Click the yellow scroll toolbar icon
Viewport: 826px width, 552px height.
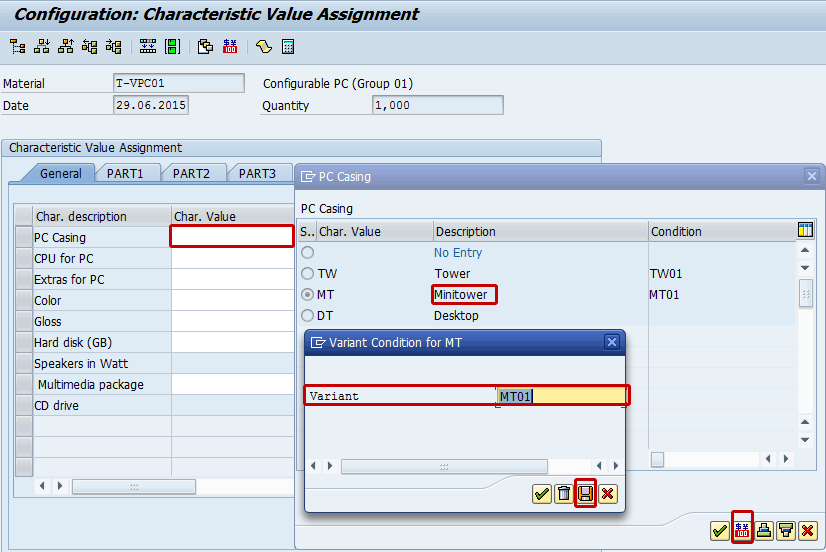264,47
